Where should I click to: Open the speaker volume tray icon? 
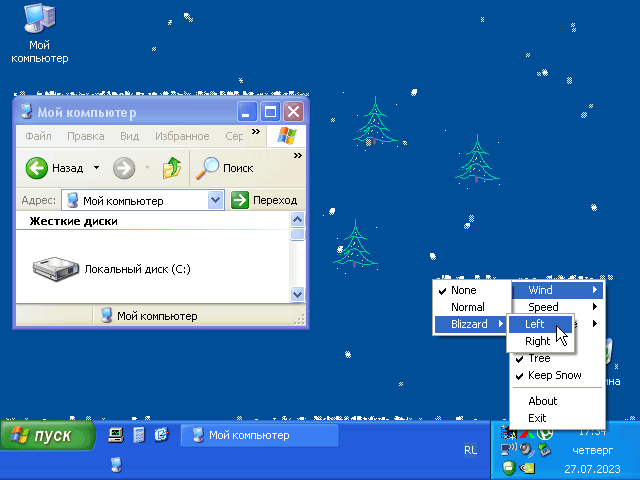[x=527, y=449]
